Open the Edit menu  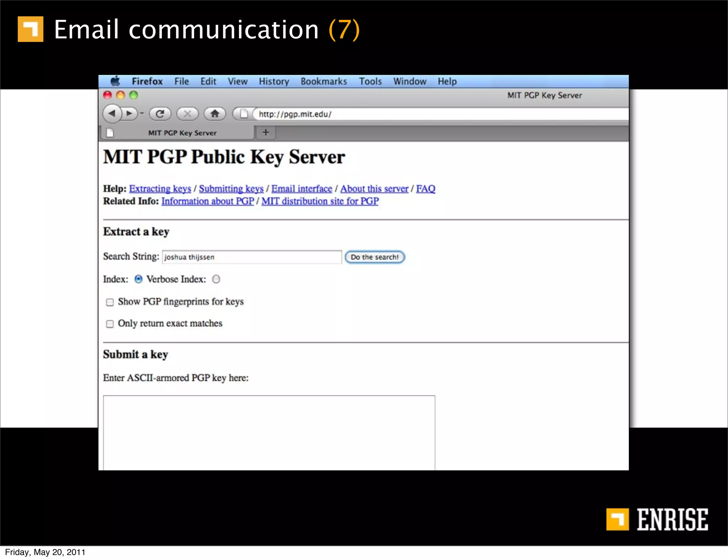[208, 81]
